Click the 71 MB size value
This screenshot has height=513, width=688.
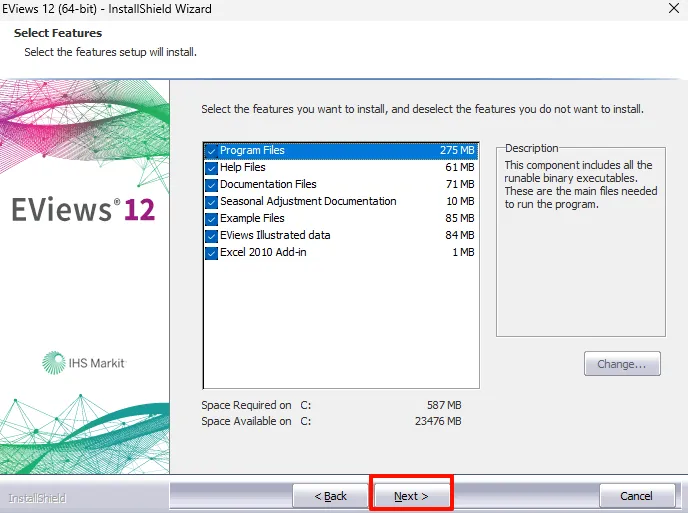pos(460,184)
